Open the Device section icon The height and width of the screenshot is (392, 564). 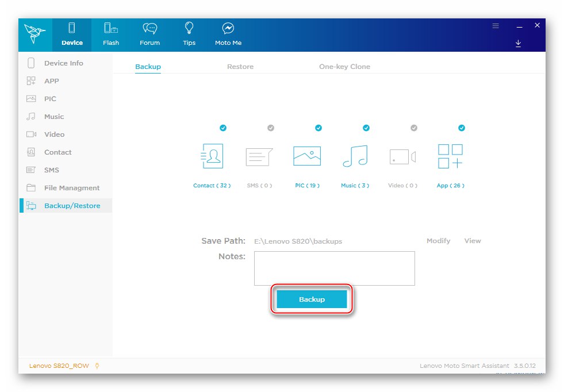tap(72, 28)
